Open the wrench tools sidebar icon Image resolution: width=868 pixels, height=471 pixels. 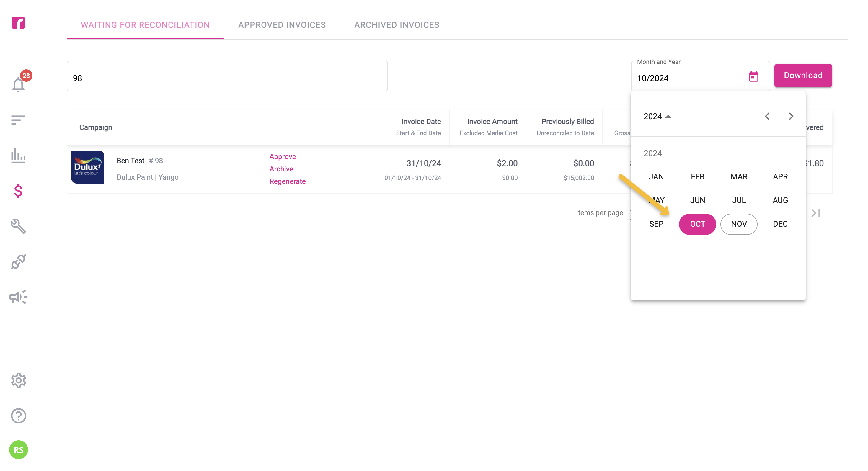[18, 226]
